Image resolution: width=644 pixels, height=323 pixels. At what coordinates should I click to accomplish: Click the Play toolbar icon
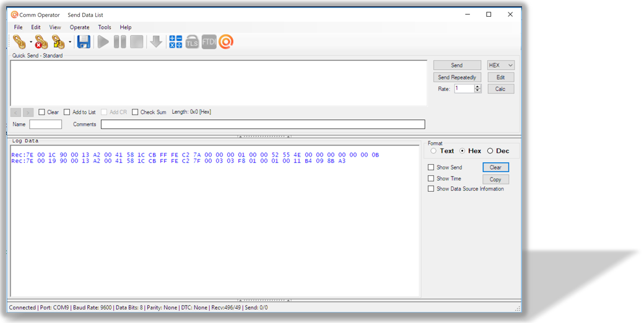point(103,42)
